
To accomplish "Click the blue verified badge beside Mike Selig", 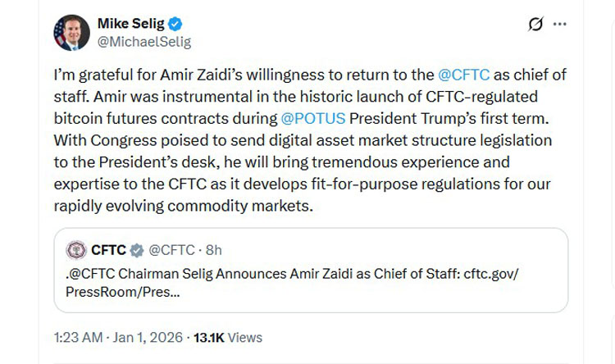I will click(x=175, y=24).
